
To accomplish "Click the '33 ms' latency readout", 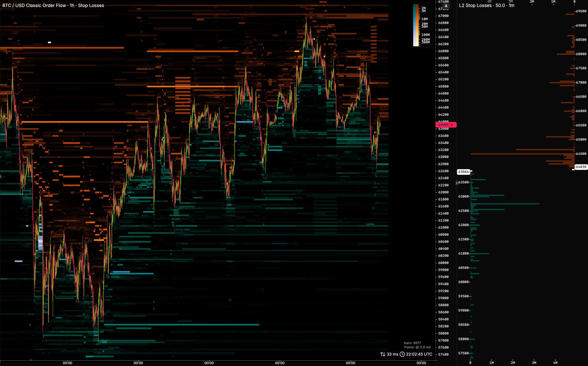I will pyautogui.click(x=392, y=354).
